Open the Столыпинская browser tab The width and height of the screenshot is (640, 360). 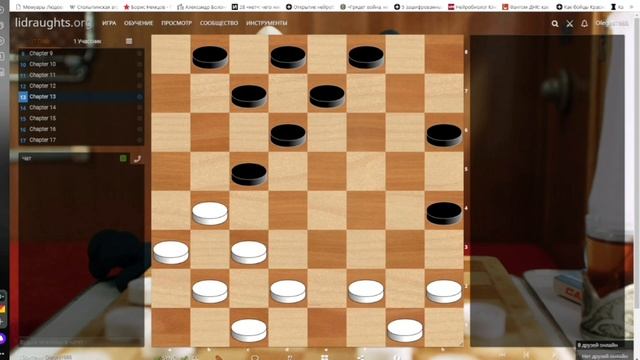click(x=93, y=7)
